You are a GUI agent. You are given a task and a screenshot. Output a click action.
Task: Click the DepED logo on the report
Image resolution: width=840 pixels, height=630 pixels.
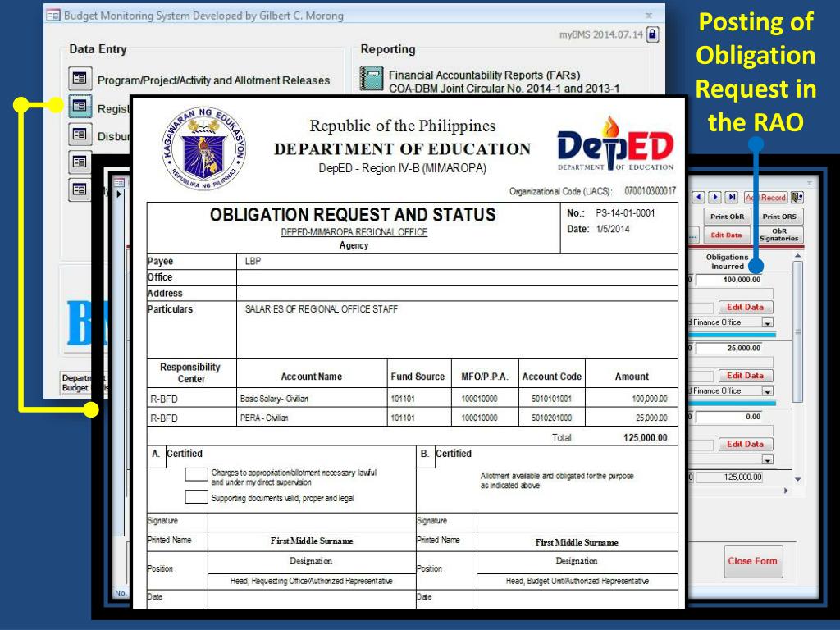[615, 144]
